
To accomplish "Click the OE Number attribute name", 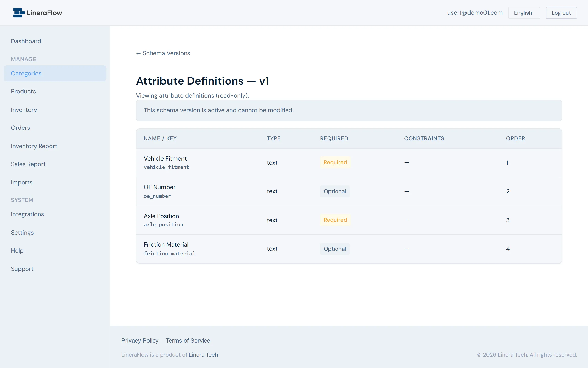I will click(x=160, y=187).
